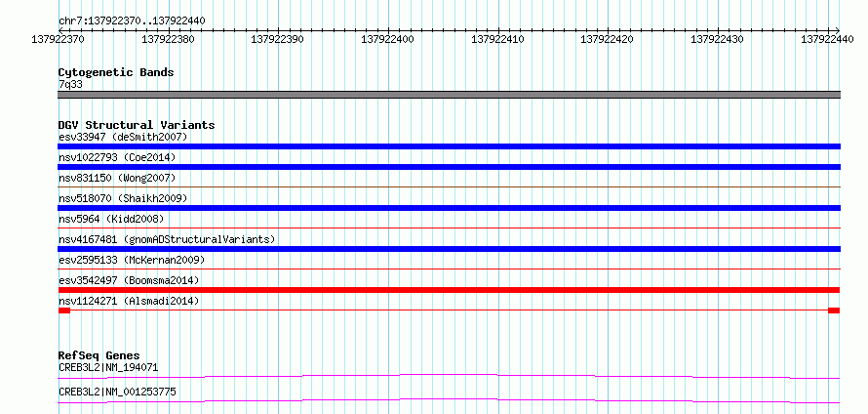The height and width of the screenshot is (414, 868).
Task: Click ruler coordinate 137922420
Action: click(x=608, y=39)
